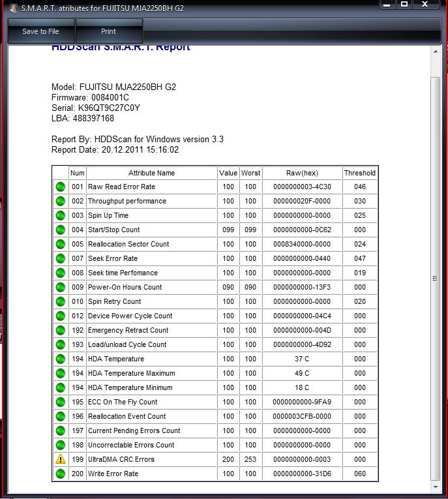Click the Report Date line
Image resolution: width=448 pixels, height=499 pixels.
(x=115, y=149)
